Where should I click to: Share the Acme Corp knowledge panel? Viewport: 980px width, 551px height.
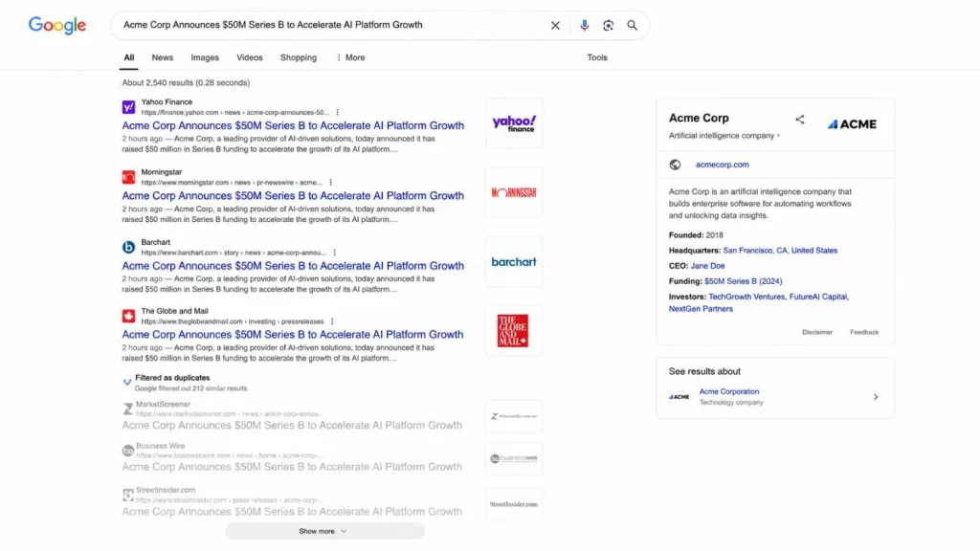pyautogui.click(x=800, y=120)
